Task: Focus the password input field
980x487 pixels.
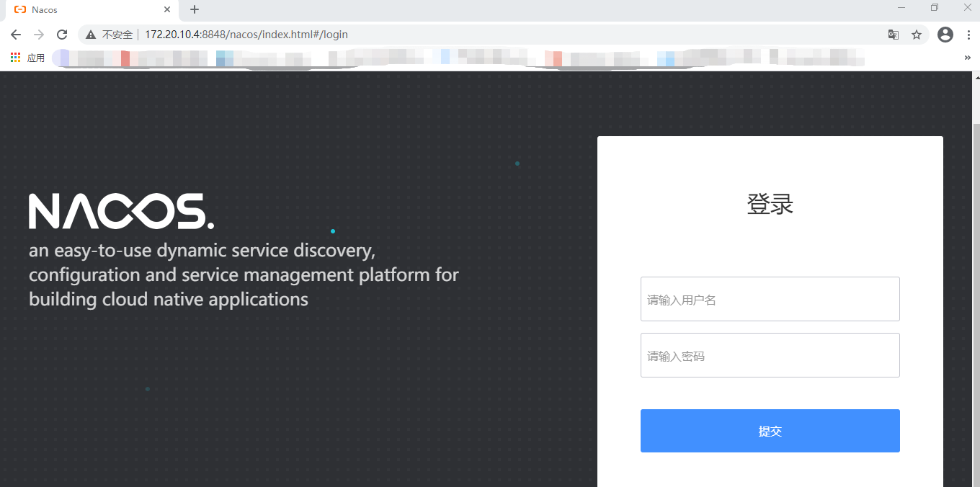Action: [x=770, y=355]
